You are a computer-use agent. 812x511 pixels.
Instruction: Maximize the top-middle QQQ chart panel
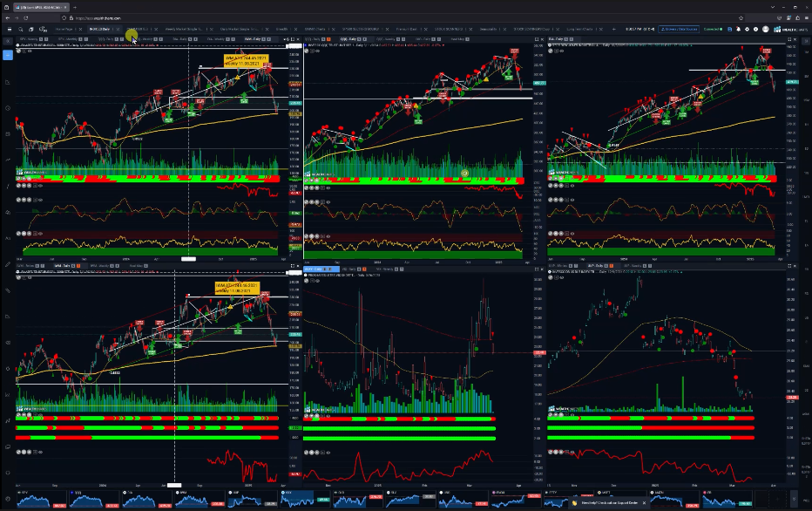click(537, 39)
